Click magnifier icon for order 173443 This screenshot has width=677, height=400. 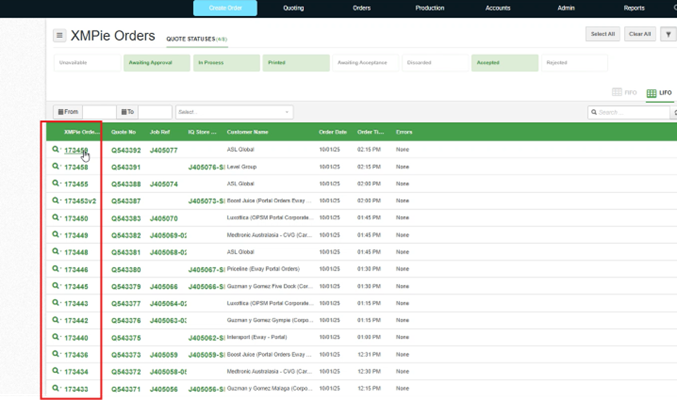(x=56, y=302)
